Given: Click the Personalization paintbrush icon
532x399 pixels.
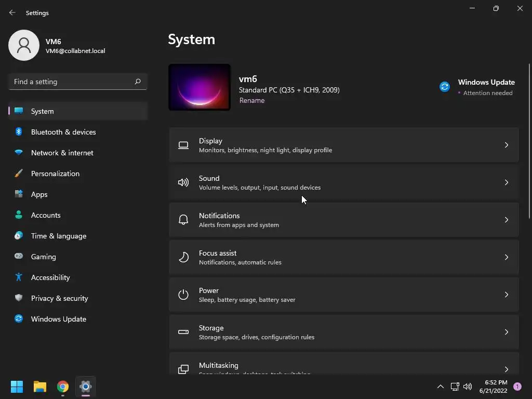Looking at the screenshot, I should click(19, 174).
